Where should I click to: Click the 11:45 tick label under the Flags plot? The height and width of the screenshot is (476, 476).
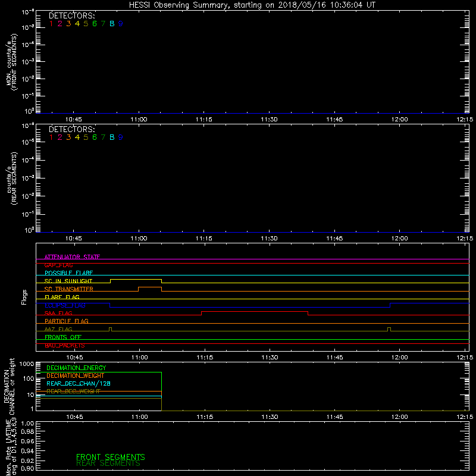[334, 358]
